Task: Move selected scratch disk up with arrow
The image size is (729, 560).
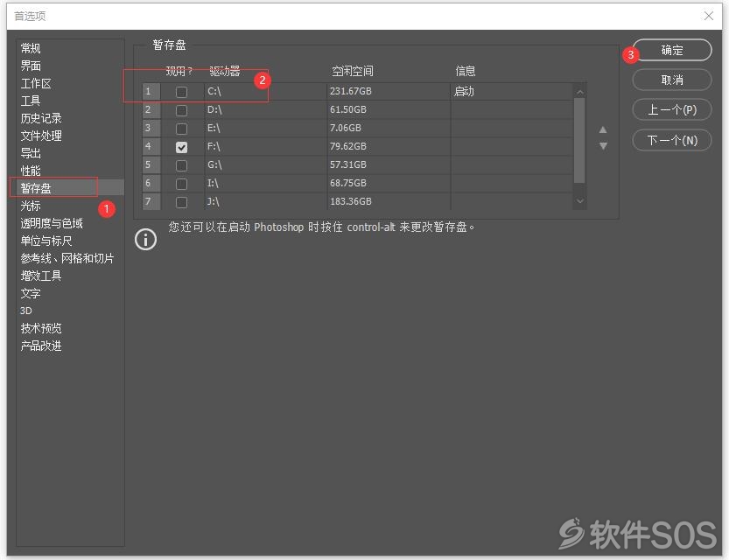Action: pyautogui.click(x=603, y=129)
